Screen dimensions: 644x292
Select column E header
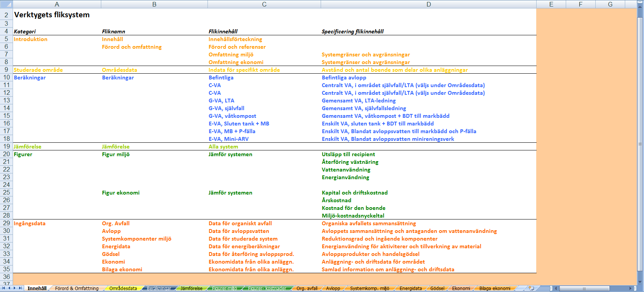[551, 4]
